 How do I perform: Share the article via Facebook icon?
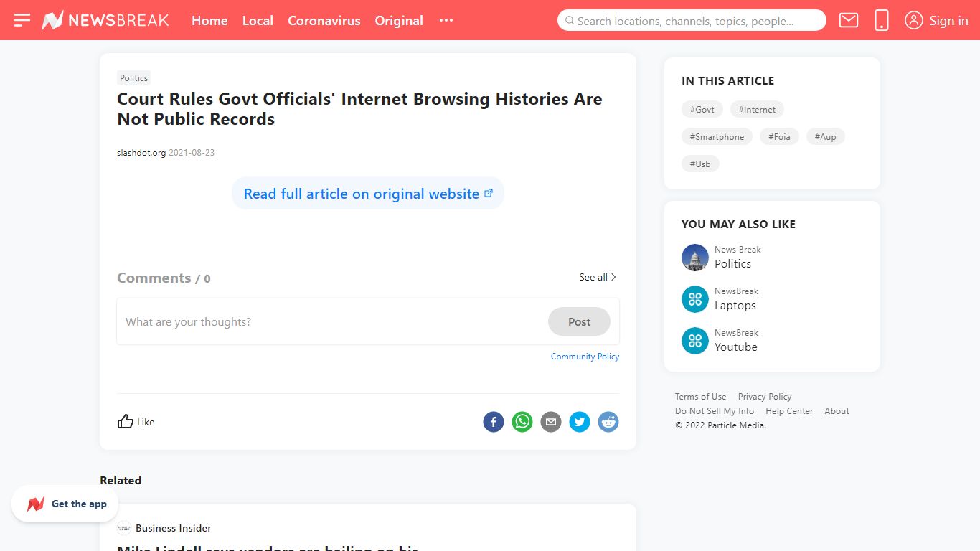[x=494, y=422]
